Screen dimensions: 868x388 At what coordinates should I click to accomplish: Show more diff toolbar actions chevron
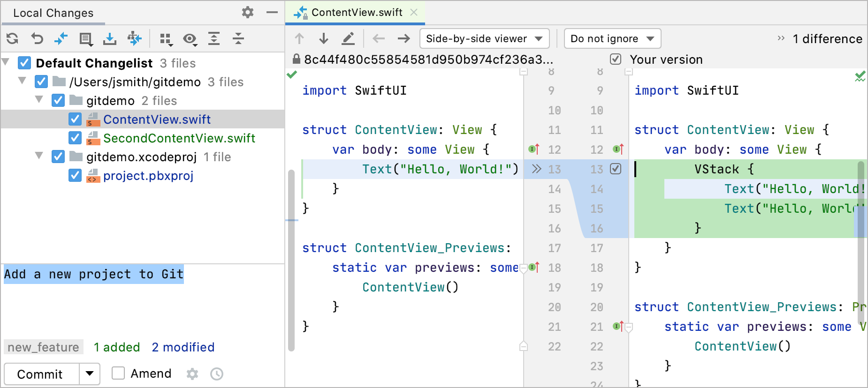[x=781, y=38]
